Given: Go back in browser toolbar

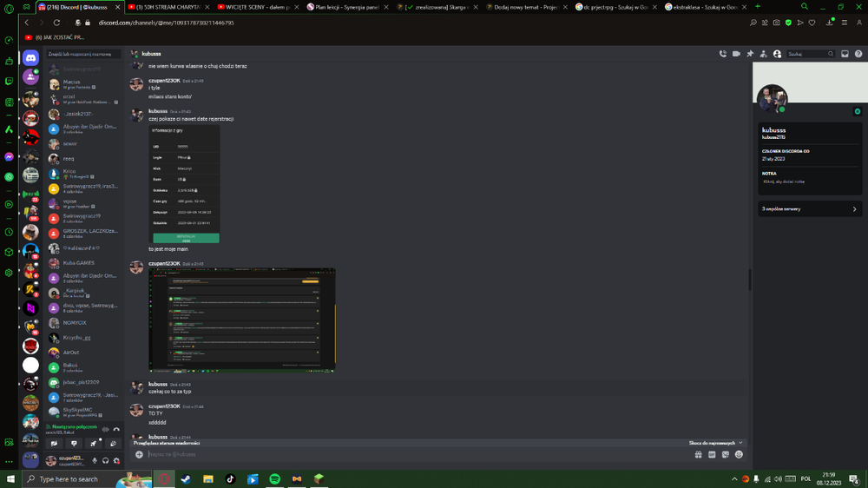Looking at the screenshot, I should tap(27, 23).
